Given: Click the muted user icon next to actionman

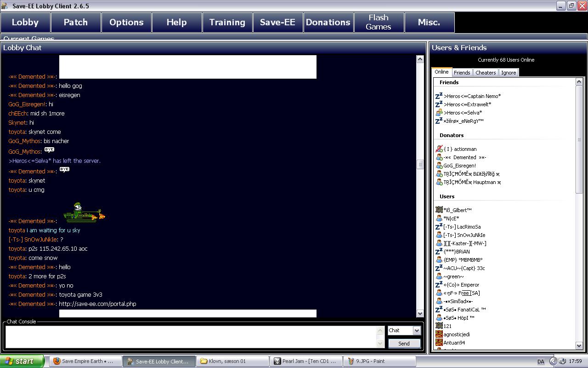Looking at the screenshot, I should click(x=439, y=149).
